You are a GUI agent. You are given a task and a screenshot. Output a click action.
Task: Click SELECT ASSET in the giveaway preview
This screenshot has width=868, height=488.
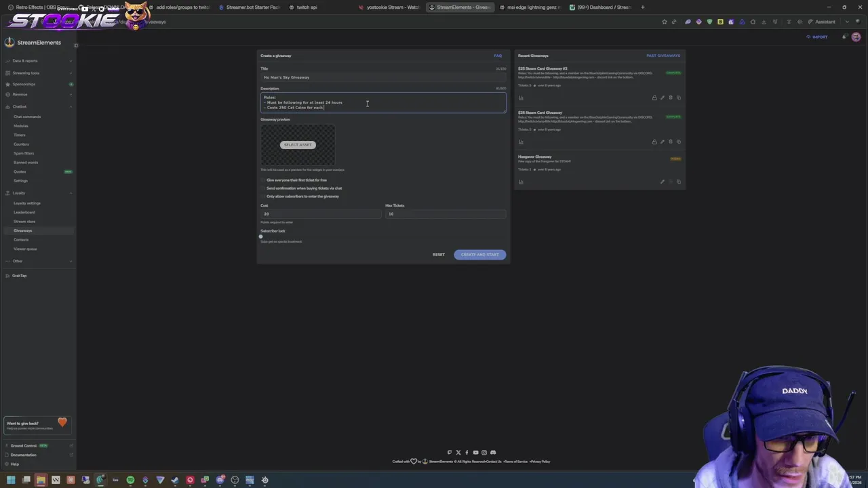[298, 144]
